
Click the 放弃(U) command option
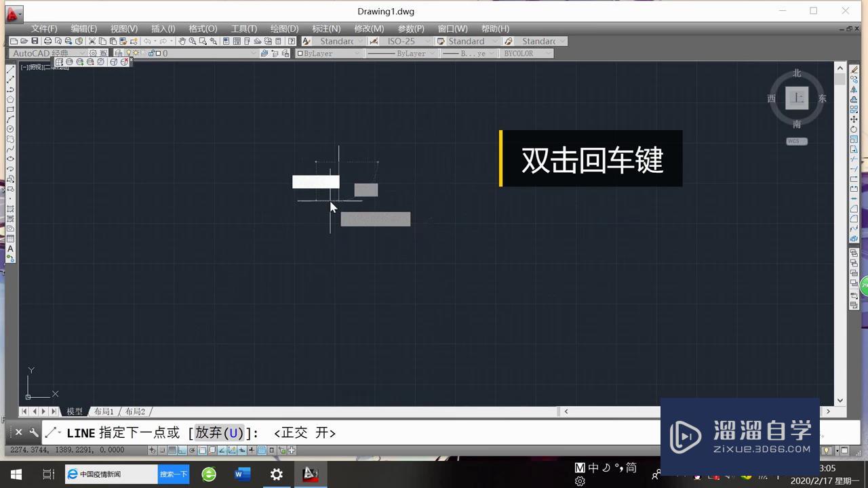[219, 433]
